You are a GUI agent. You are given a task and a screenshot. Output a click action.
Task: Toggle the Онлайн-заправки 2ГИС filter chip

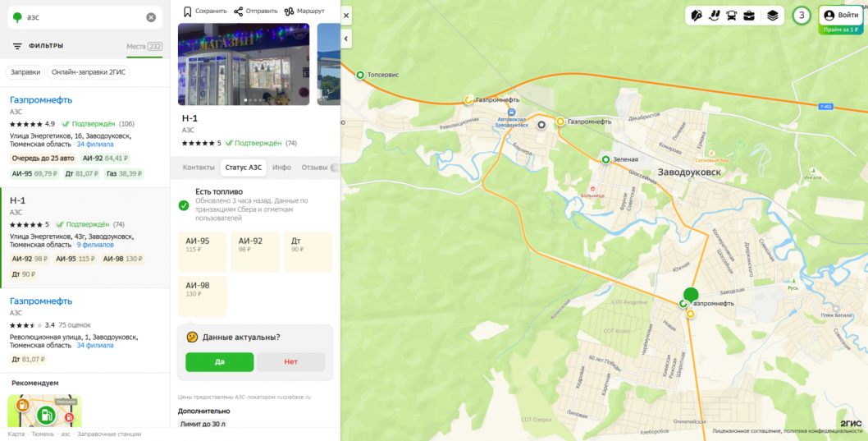pyautogui.click(x=89, y=72)
